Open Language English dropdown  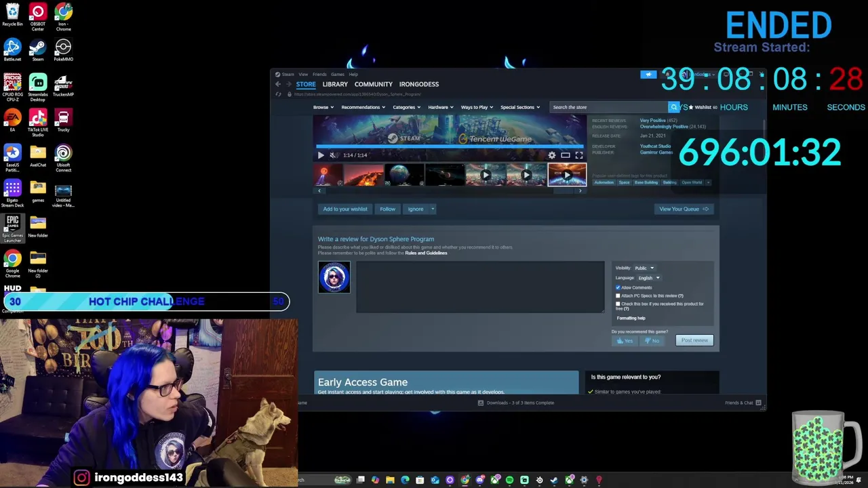tap(649, 278)
